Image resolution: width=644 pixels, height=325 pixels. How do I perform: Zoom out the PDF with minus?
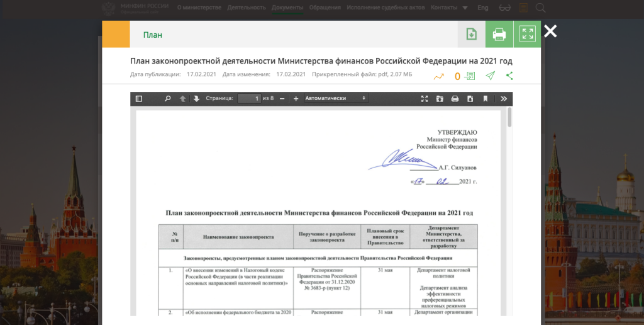click(x=282, y=99)
